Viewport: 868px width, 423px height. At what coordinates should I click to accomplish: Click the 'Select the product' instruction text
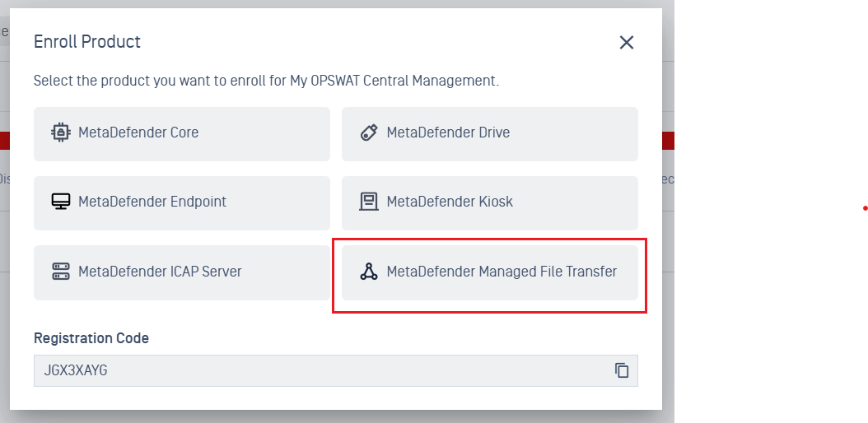click(266, 81)
